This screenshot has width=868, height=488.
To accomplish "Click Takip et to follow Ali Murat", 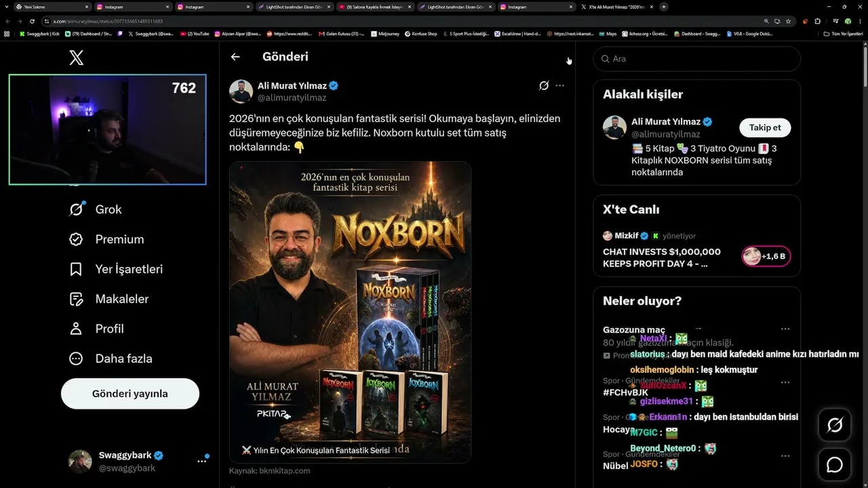I will pyautogui.click(x=765, y=127).
